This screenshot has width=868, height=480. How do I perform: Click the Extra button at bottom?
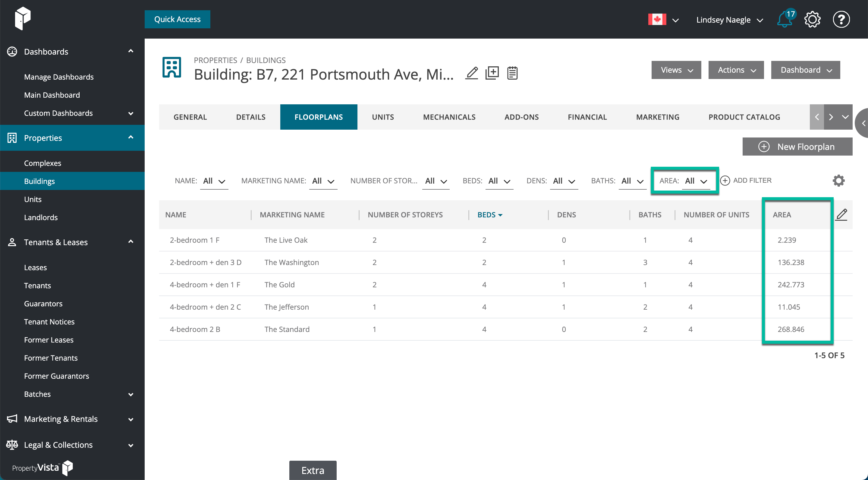(x=313, y=470)
